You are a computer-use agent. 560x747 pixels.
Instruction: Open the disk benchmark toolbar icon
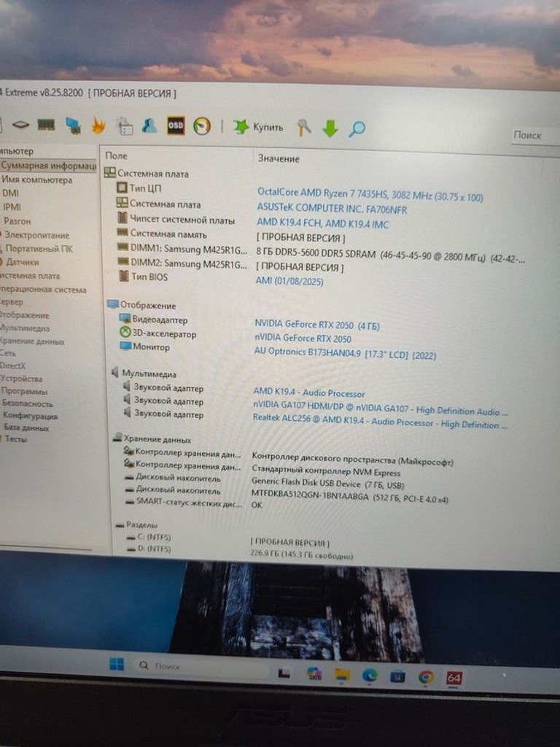(21, 125)
